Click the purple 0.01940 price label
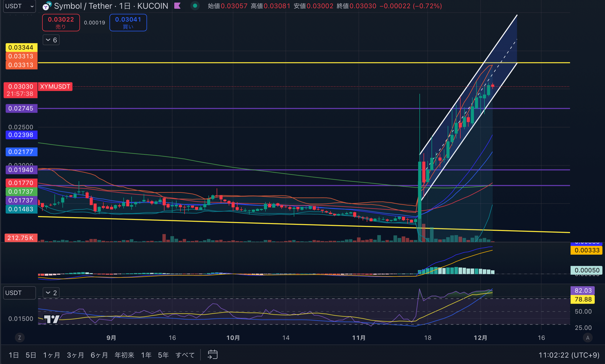Image resolution: width=605 pixels, height=364 pixels. point(21,170)
